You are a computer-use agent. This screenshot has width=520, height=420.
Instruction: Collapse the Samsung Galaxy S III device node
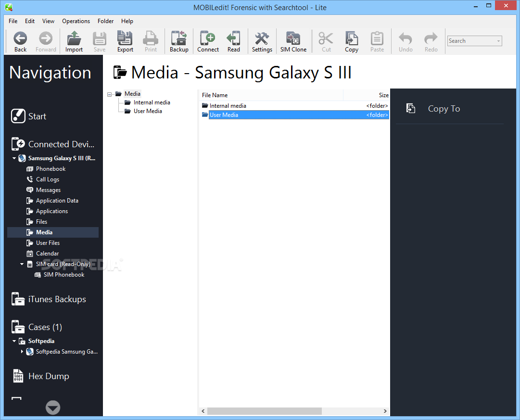(x=14, y=158)
